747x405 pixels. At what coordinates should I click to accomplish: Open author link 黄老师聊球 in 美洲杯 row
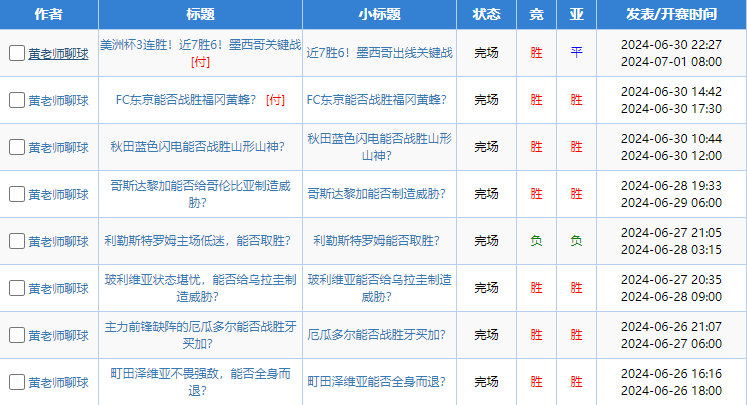coord(58,54)
